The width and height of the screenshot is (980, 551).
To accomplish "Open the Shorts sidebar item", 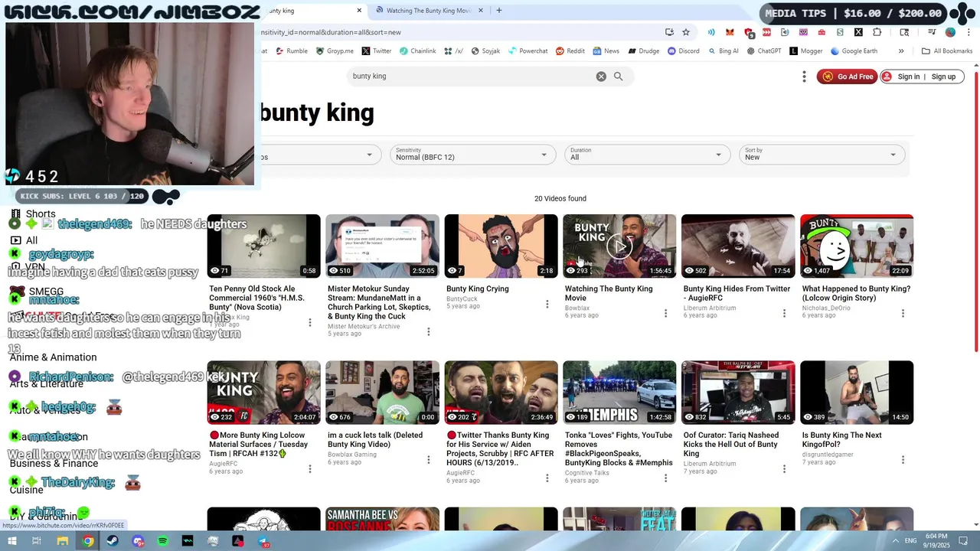I will (34, 214).
